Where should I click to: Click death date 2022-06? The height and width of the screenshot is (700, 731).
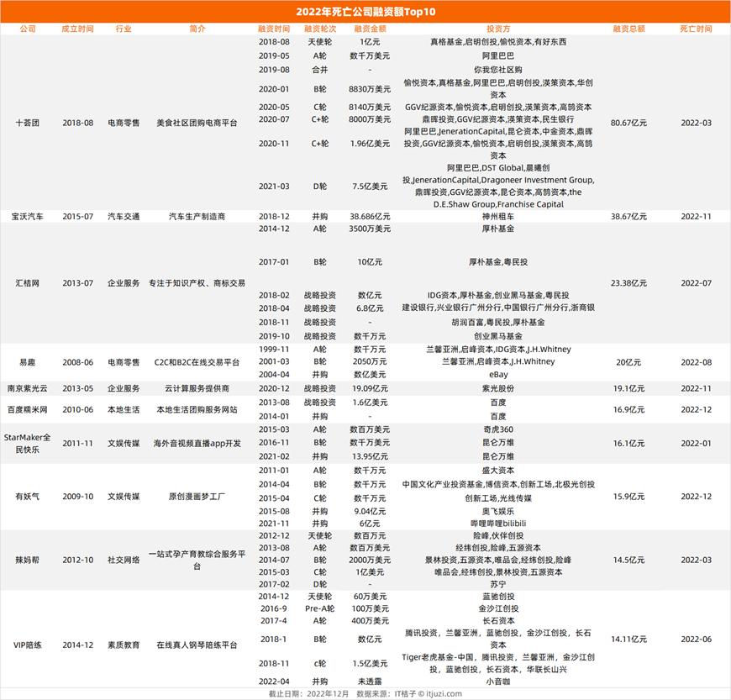696,639
